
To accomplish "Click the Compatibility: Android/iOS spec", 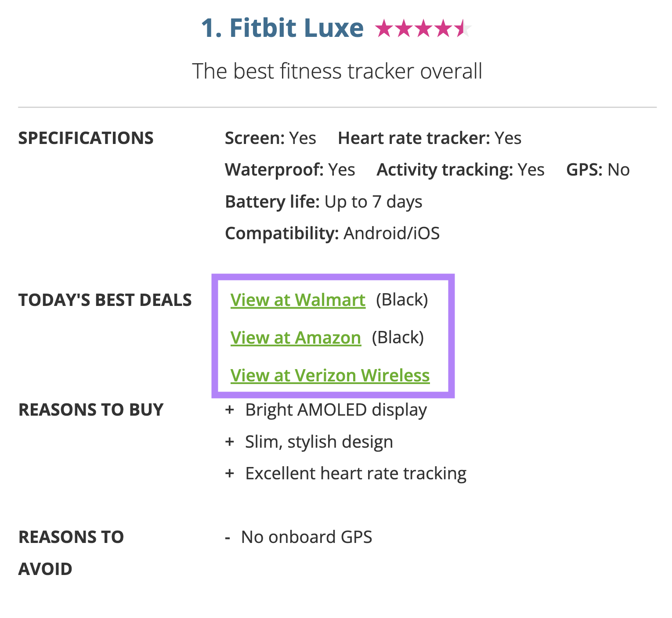I will [332, 234].
